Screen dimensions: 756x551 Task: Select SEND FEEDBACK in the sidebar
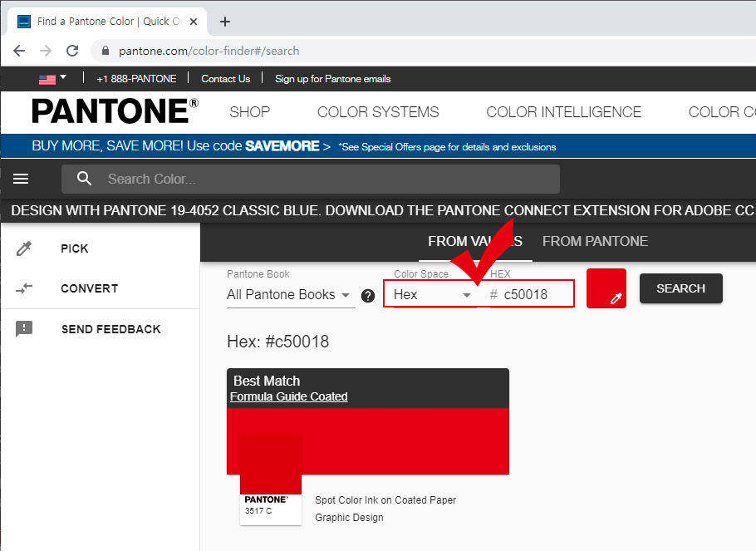pyautogui.click(x=110, y=329)
